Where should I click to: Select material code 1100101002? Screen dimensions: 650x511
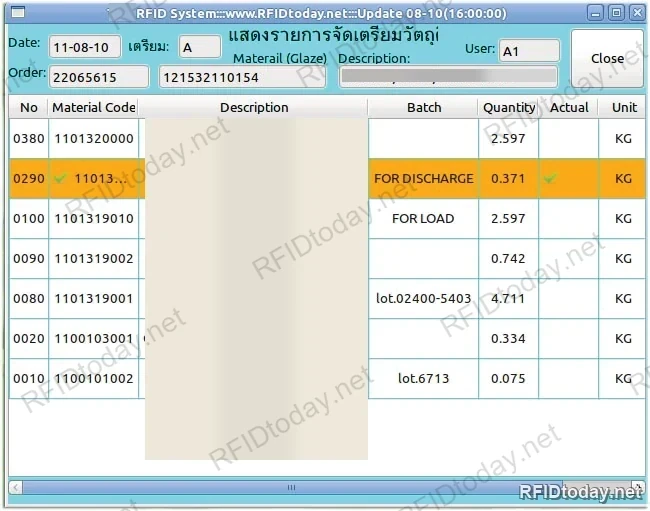point(94,378)
